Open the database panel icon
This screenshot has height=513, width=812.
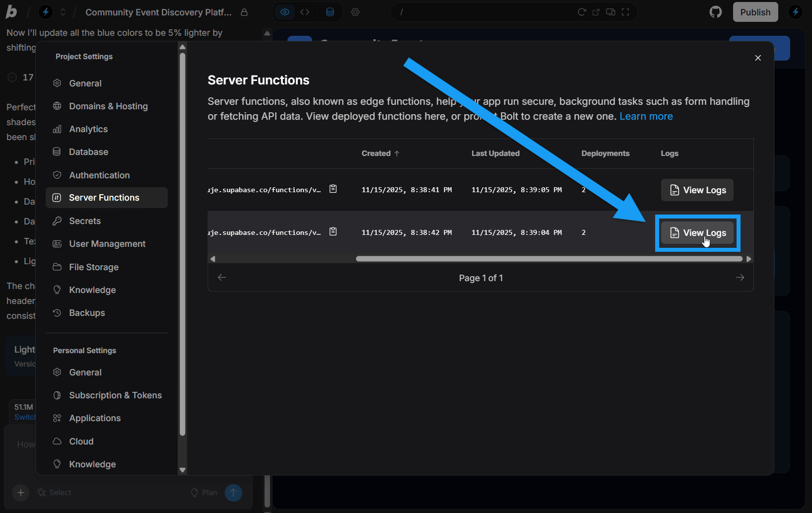coord(330,12)
